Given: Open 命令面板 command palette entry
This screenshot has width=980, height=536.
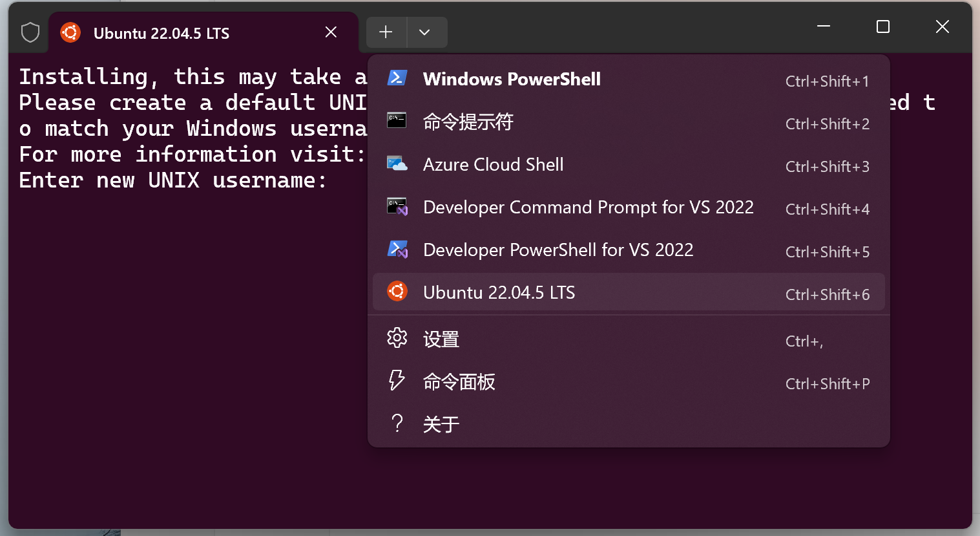Looking at the screenshot, I should pyautogui.click(x=459, y=382).
